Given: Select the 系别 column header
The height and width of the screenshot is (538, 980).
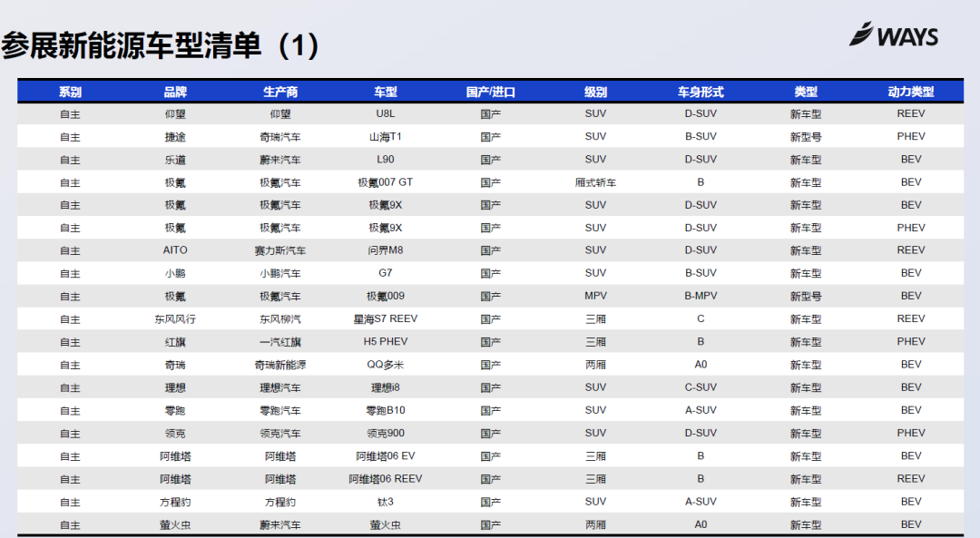Looking at the screenshot, I should pos(70,92).
